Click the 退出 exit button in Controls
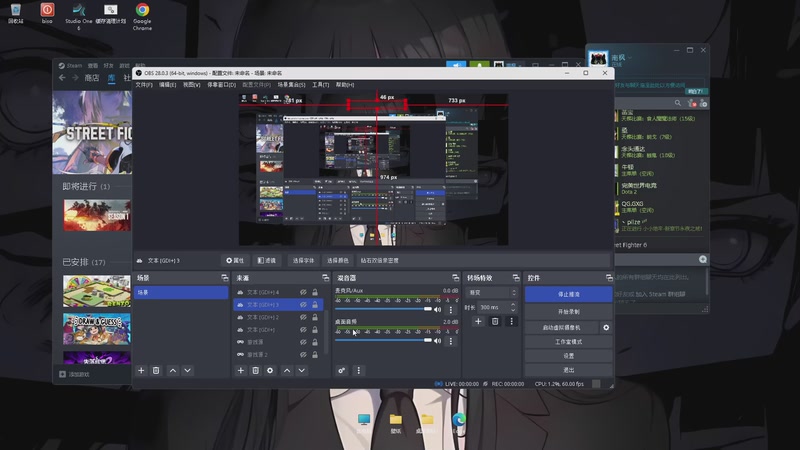The image size is (800, 450). (x=568, y=370)
